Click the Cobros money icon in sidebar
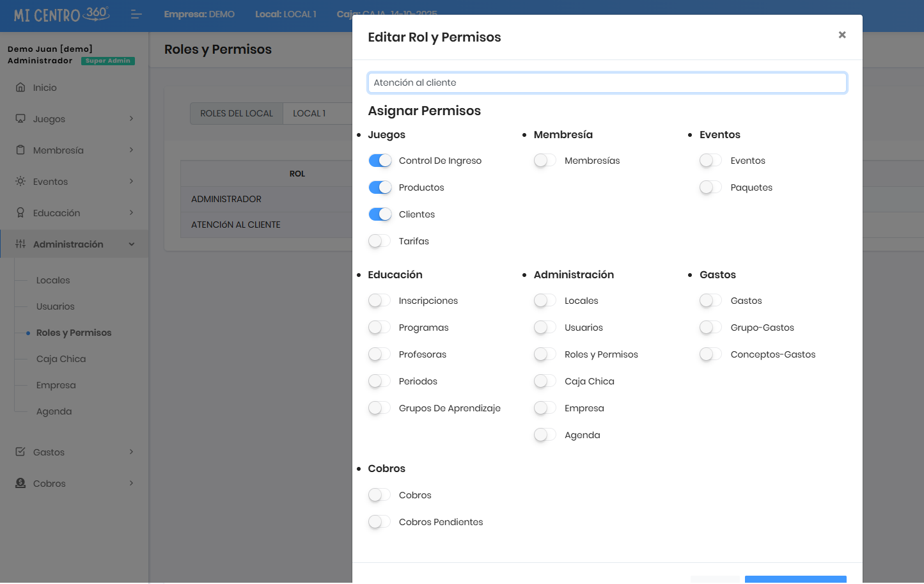Viewport: 924px width, 584px height. 20,484
